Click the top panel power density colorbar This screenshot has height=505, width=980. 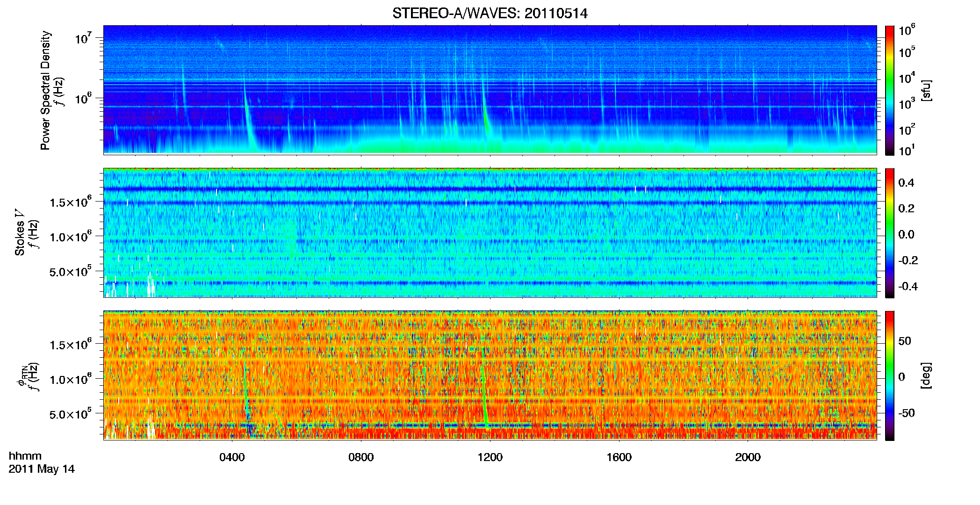pos(889,90)
